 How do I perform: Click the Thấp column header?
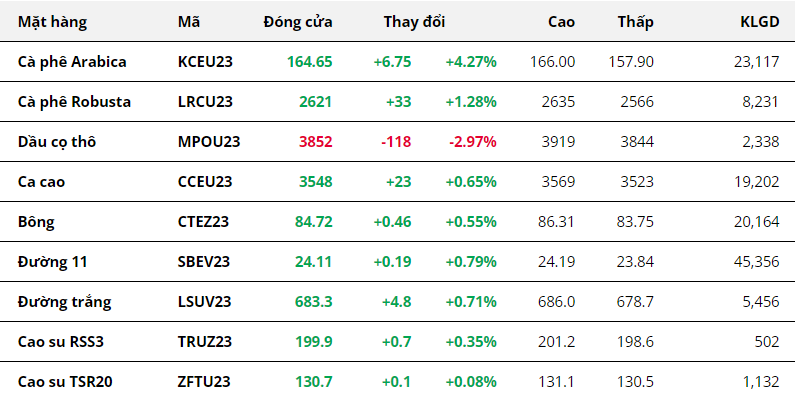(636, 21)
